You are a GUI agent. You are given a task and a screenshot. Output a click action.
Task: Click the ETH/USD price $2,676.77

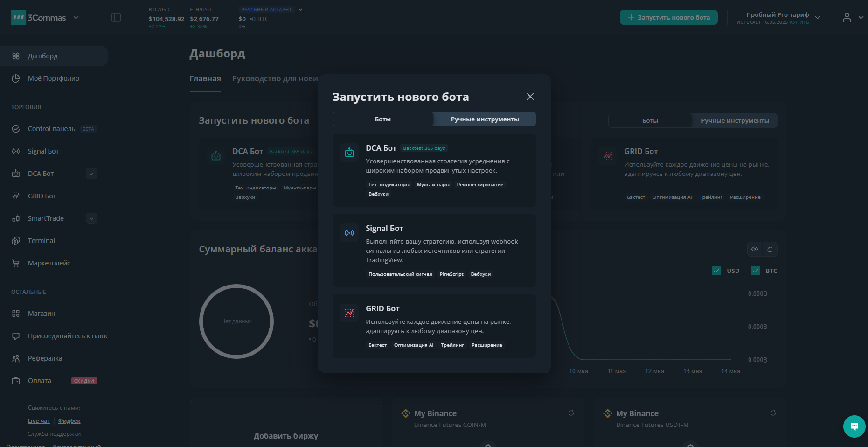pos(204,19)
